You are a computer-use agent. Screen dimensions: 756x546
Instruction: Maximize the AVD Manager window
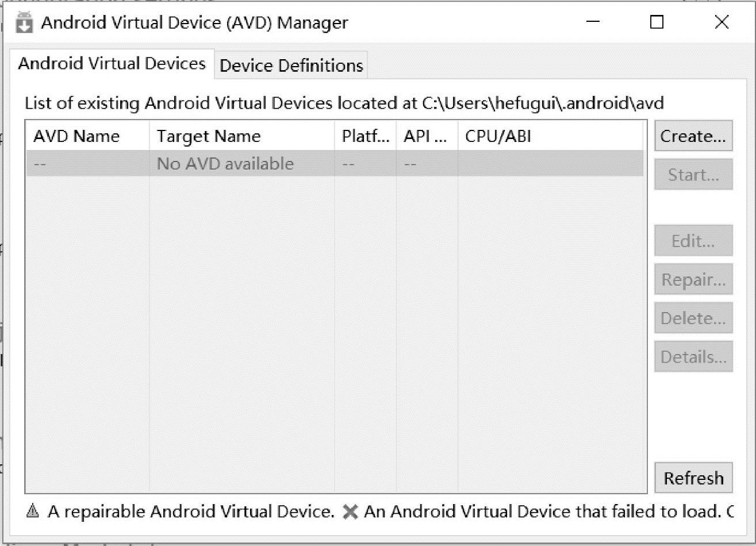(657, 22)
